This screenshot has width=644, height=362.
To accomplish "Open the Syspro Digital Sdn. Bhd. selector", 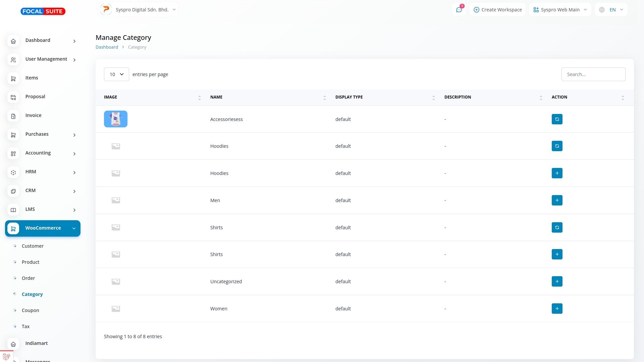I will (139, 9).
